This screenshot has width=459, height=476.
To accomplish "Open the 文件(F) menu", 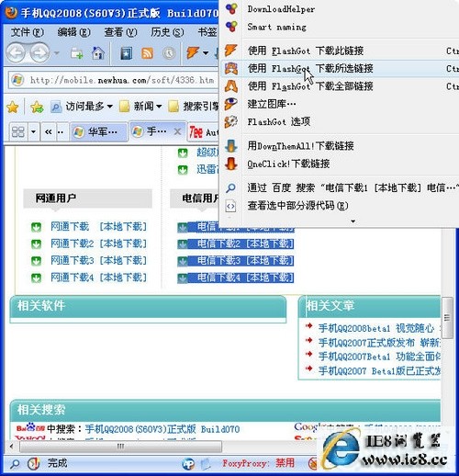I will 28,32.
